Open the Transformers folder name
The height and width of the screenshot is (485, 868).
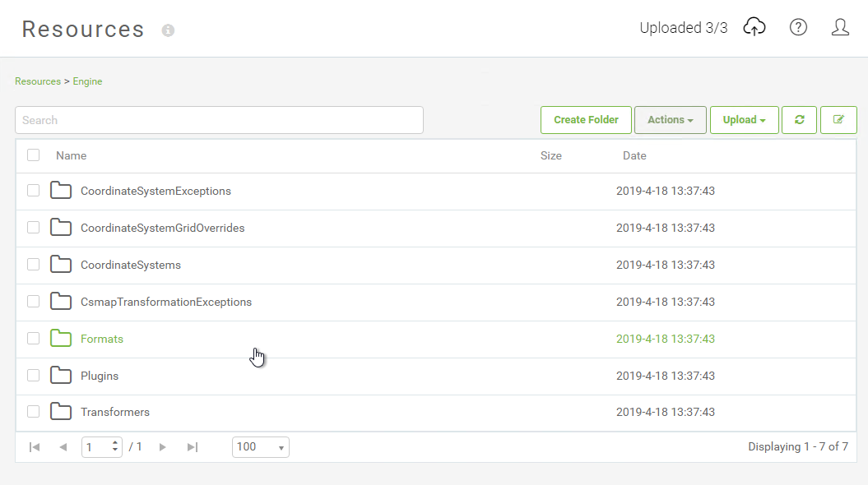115,412
